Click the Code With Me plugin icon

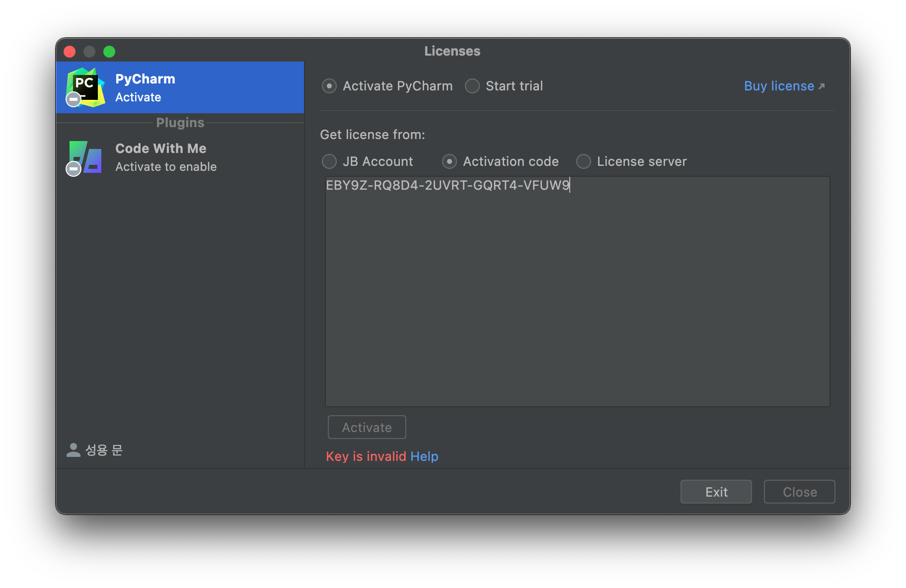pos(84,158)
